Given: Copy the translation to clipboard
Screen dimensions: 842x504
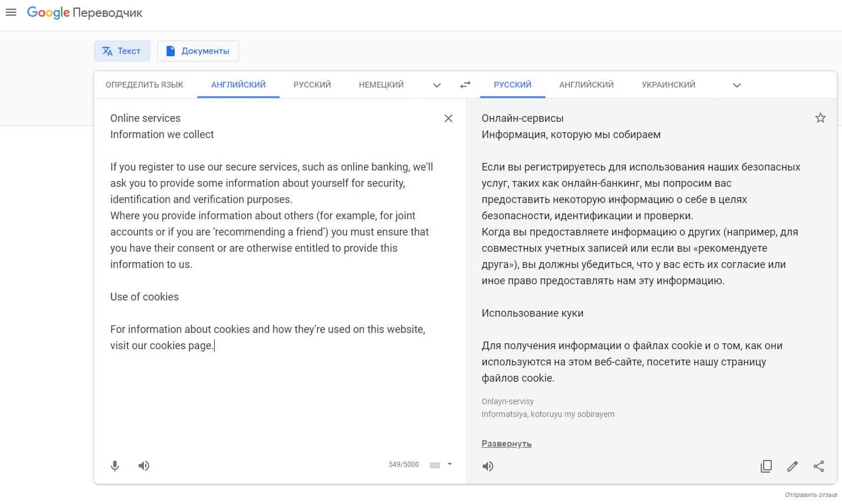Looking at the screenshot, I should pos(766,466).
